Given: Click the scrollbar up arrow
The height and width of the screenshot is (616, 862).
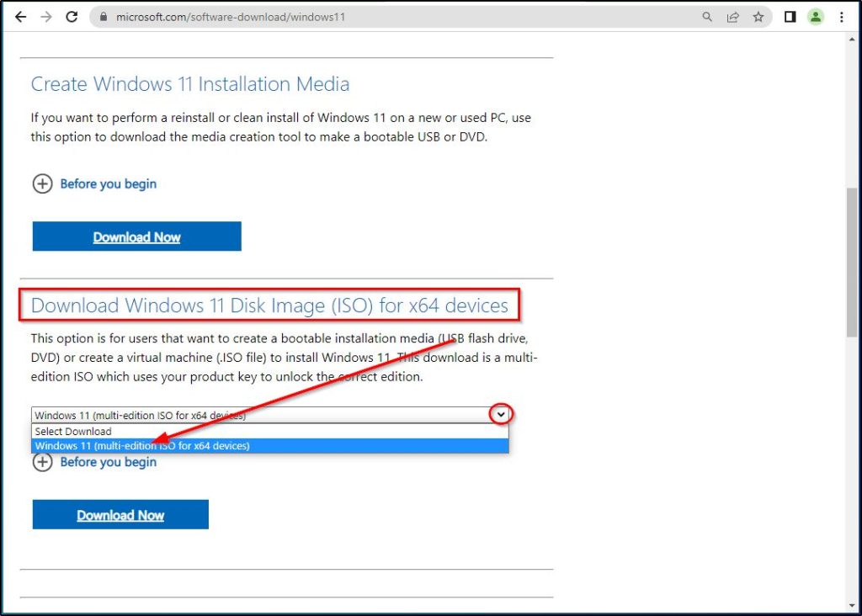Looking at the screenshot, I should [x=852, y=39].
